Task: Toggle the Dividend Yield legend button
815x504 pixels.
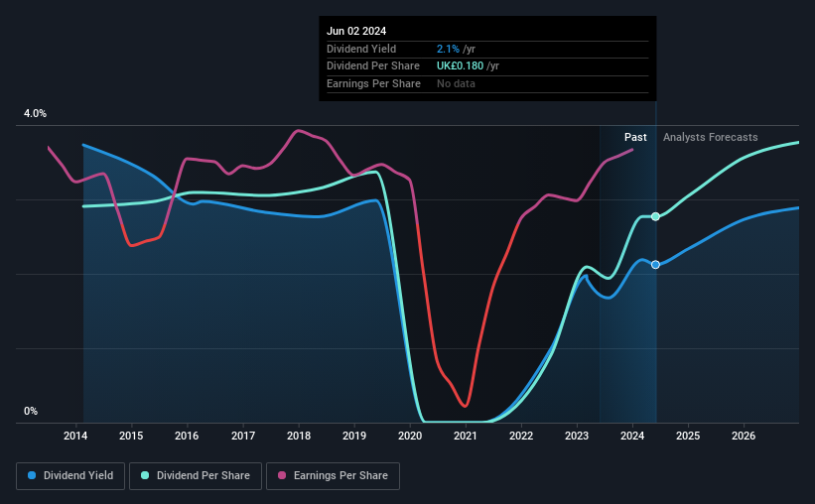Action: pyautogui.click(x=70, y=476)
